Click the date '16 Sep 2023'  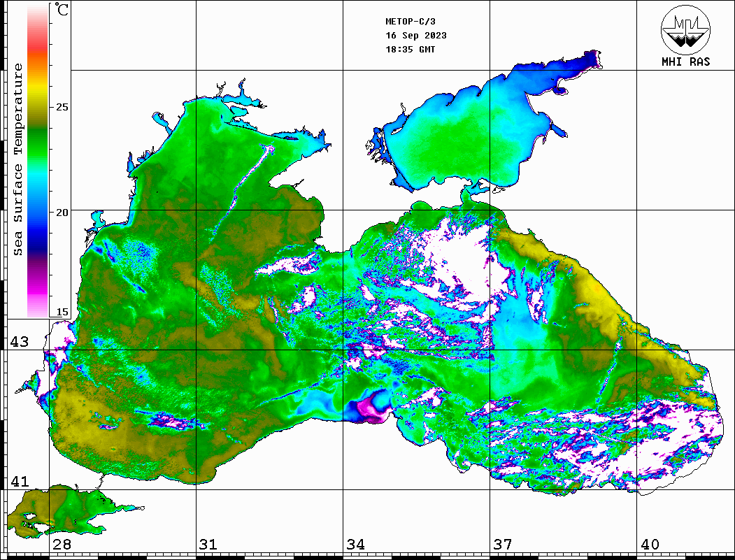416,36
